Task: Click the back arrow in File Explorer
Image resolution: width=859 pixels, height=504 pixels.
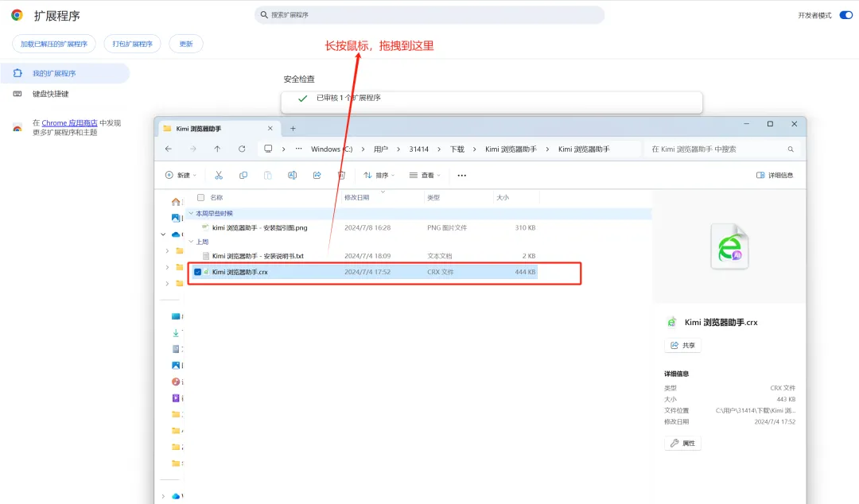Action: (169, 149)
